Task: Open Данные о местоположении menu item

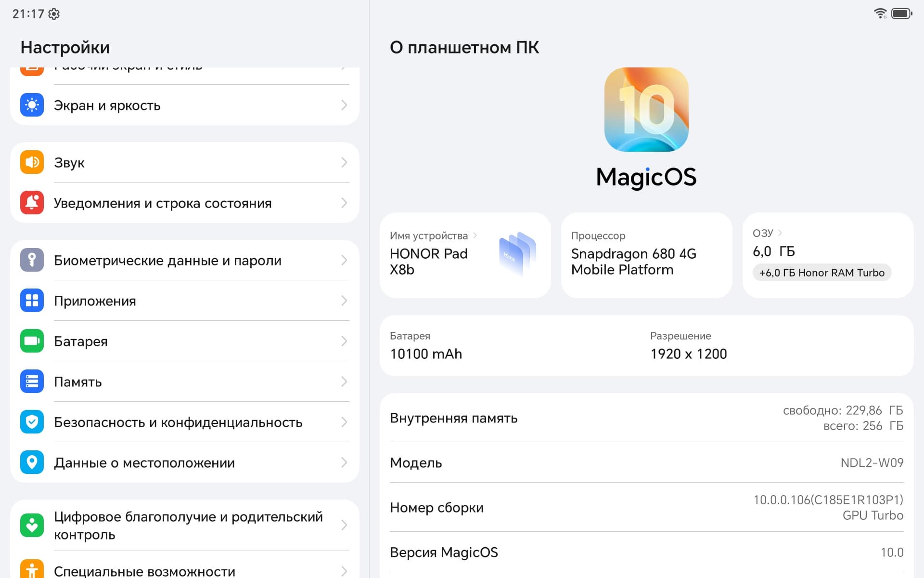Action: 144,462
